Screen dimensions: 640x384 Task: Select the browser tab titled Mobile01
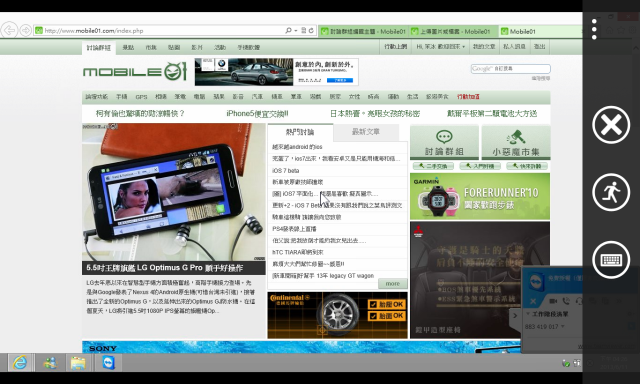pyautogui.click(x=540, y=31)
